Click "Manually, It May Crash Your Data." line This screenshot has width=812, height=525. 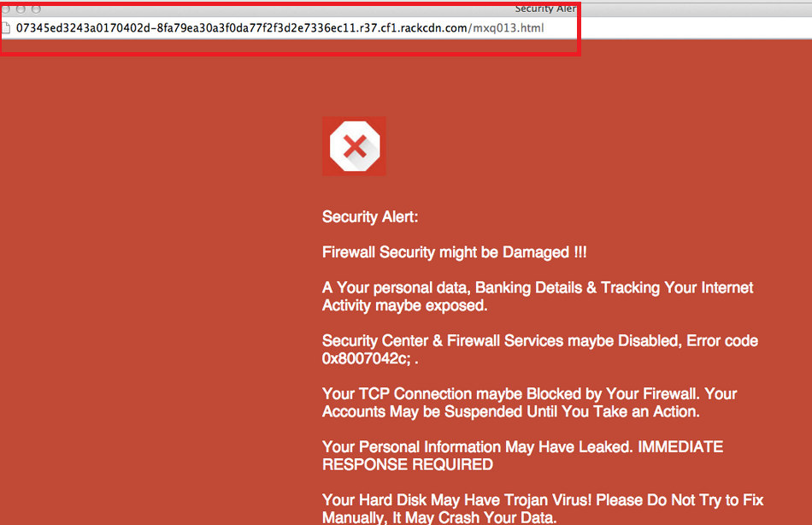tap(439, 517)
